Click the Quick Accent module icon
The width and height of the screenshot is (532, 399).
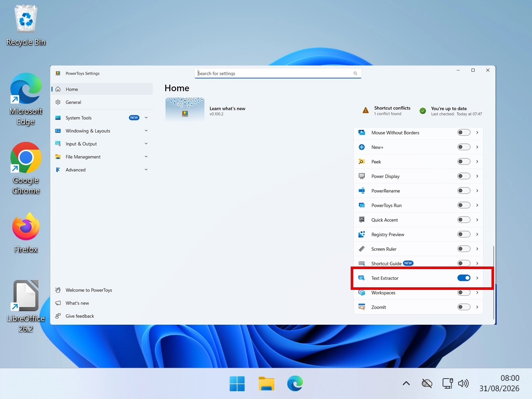362,220
